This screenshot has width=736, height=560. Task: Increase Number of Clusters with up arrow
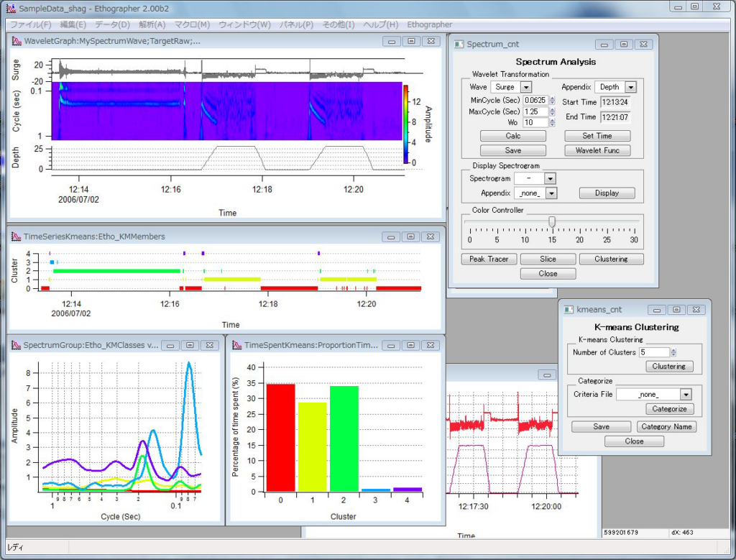click(x=673, y=349)
